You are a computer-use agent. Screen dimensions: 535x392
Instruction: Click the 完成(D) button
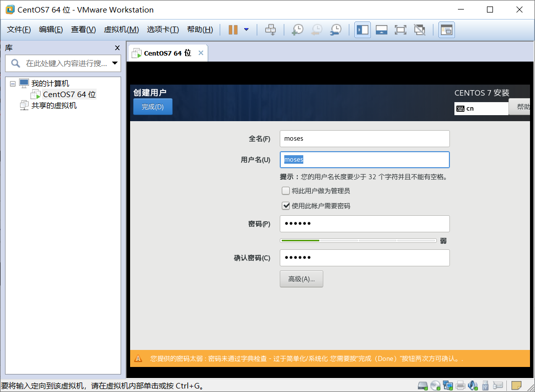pos(153,107)
